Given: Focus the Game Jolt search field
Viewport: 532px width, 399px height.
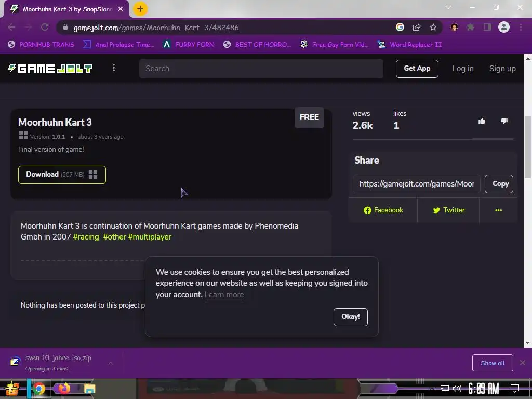Looking at the screenshot, I should (261, 69).
